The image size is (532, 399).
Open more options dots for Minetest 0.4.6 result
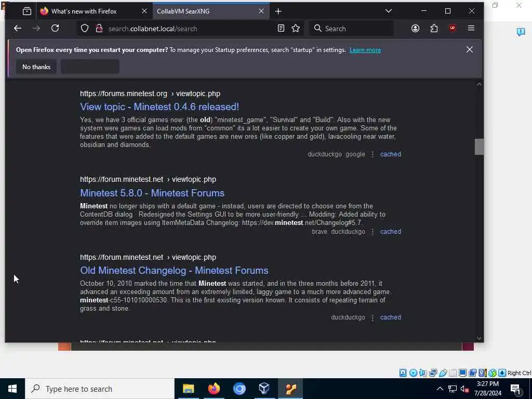373,154
